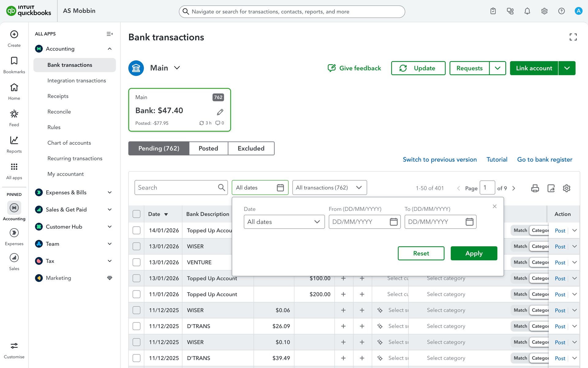Viewport: 588px width, 368px height.
Task: Open Integration transactions menu item
Action: pos(77,80)
